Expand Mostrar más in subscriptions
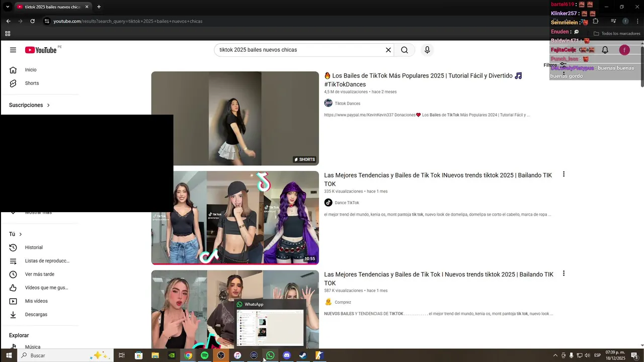Screen dimensions: 644x362 tap(38, 213)
